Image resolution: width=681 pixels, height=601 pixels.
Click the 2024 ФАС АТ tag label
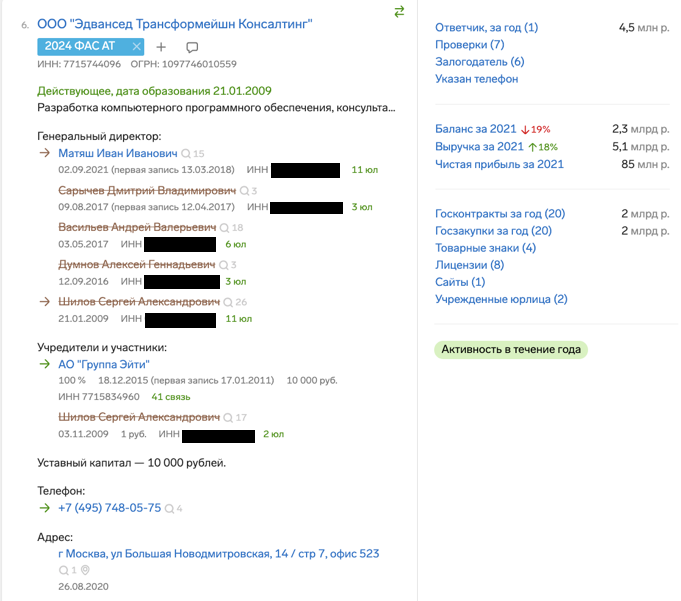pyautogui.click(x=80, y=46)
